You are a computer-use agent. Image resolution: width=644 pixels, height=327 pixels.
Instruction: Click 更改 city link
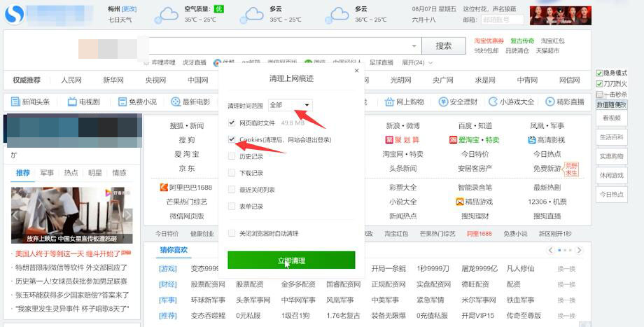(x=129, y=9)
